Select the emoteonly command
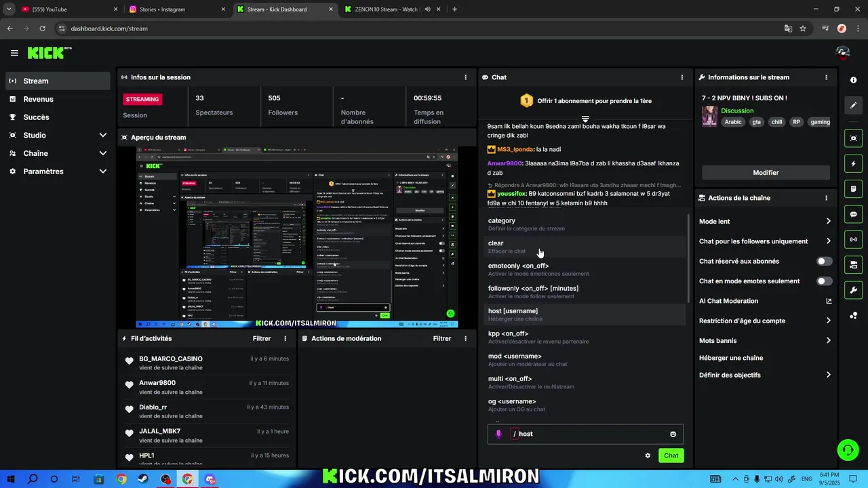The image size is (868, 488). [x=586, y=269]
